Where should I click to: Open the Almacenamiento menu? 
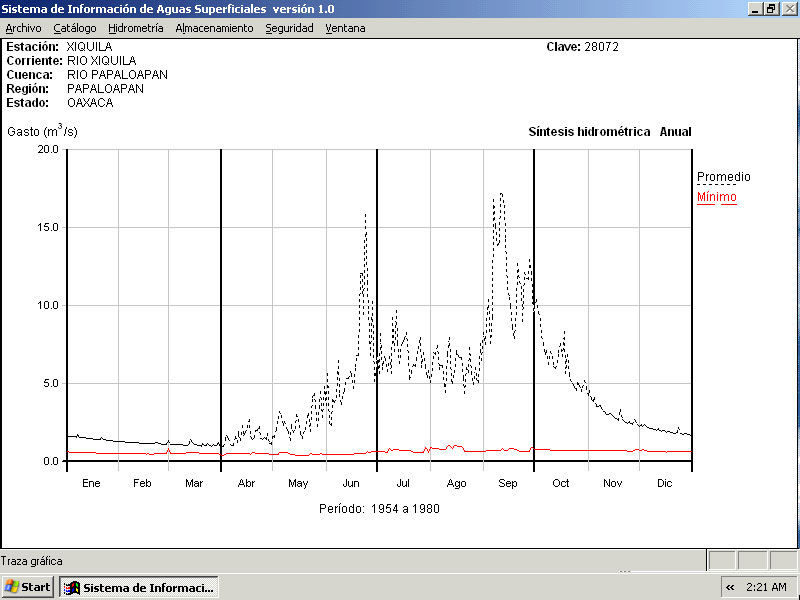(x=214, y=28)
